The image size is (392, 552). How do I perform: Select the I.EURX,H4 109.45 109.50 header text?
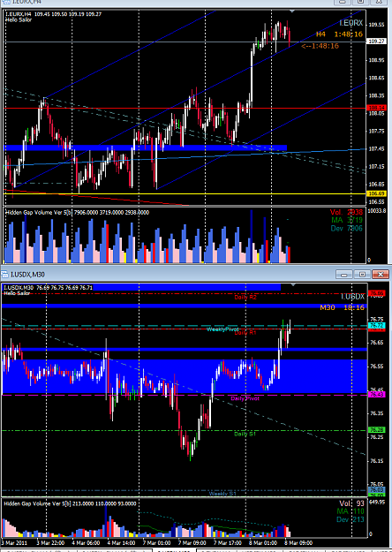click(x=53, y=14)
